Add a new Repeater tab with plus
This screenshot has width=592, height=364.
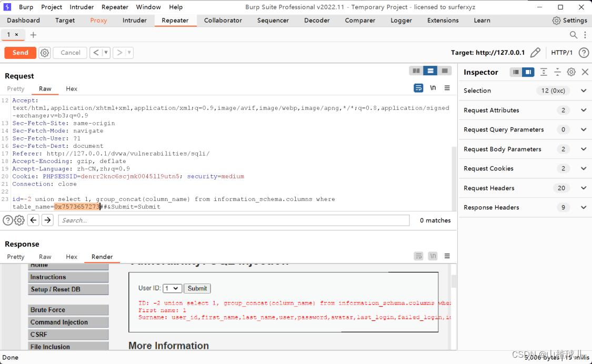click(33, 35)
